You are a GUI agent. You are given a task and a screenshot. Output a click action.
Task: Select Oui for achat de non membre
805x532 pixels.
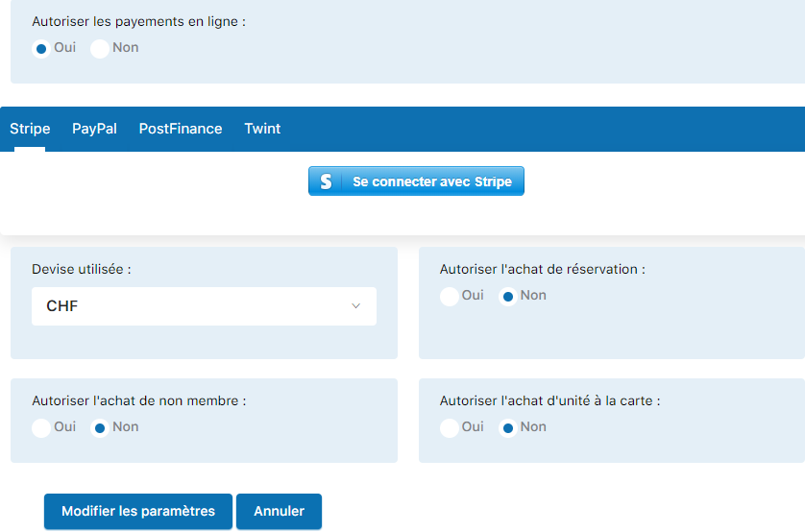[x=41, y=428]
